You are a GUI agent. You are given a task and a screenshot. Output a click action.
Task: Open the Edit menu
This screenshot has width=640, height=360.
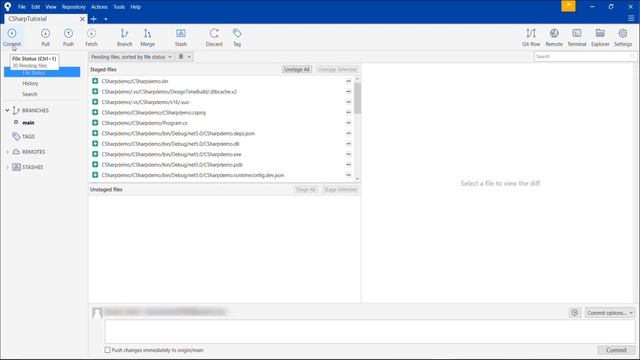click(36, 7)
